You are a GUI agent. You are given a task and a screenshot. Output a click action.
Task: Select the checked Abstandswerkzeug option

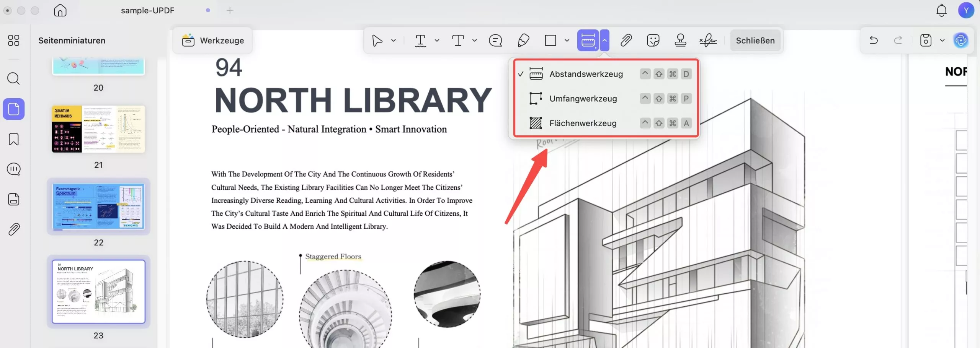coord(586,74)
